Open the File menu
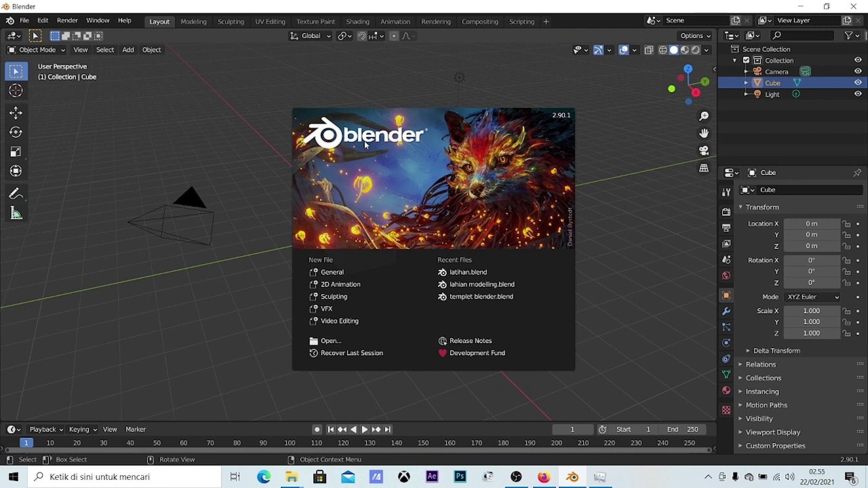The width and height of the screenshot is (868, 488). pos(24,21)
